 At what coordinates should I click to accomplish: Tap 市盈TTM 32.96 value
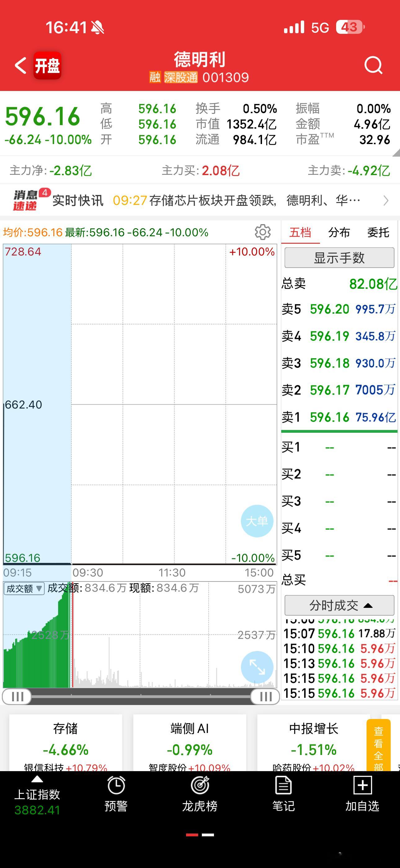[x=374, y=139]
